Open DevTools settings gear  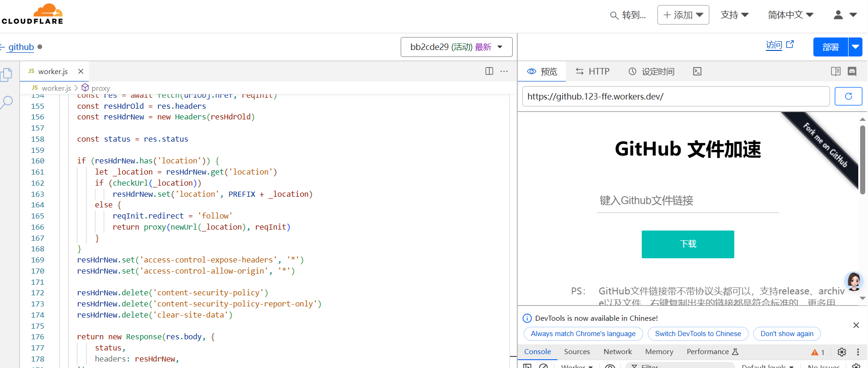click(842, 352)
